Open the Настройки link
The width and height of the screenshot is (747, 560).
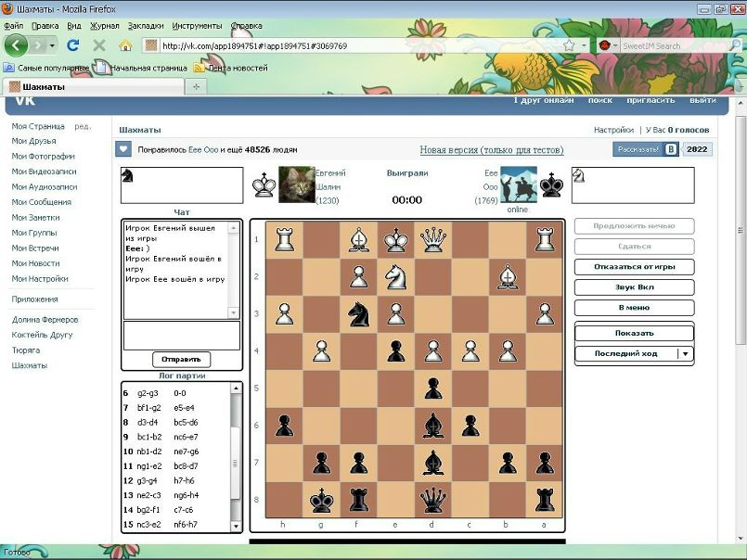613,130
